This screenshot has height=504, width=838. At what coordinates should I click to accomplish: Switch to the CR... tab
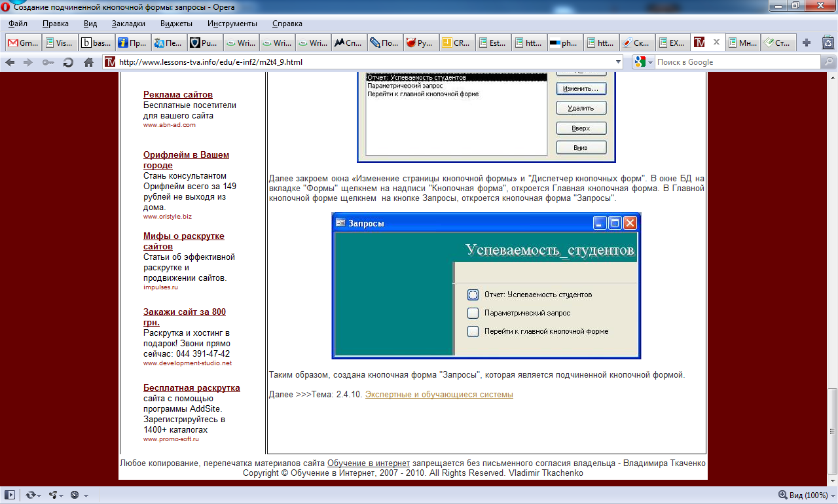click(457, 43)
